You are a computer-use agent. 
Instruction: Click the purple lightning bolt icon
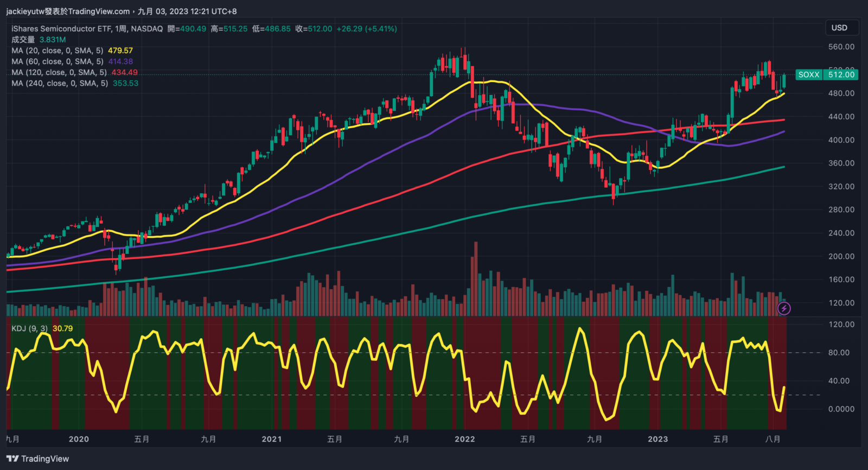point(784,309)
